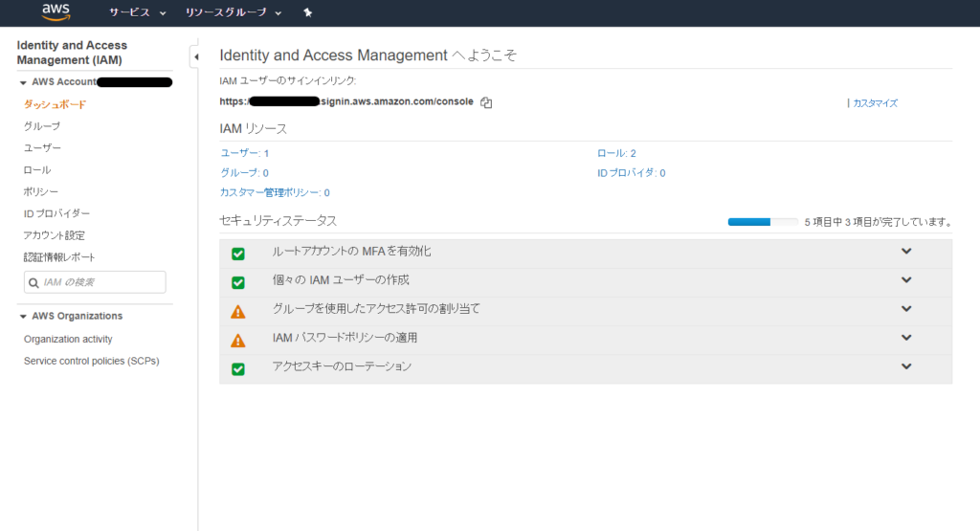Open the ロール: 2 resource link

pyautogui.click(x=616, y=153)
